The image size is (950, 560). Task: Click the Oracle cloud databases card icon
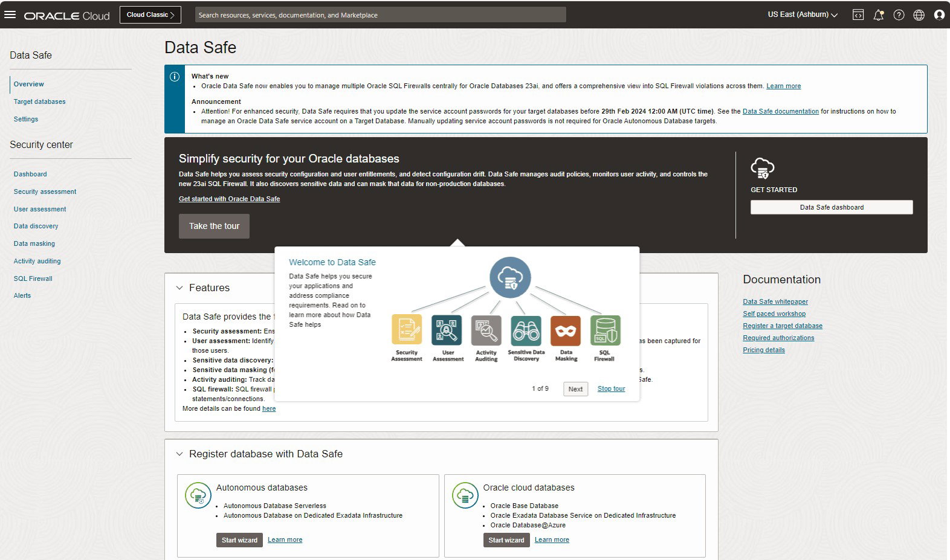[465, 495]
